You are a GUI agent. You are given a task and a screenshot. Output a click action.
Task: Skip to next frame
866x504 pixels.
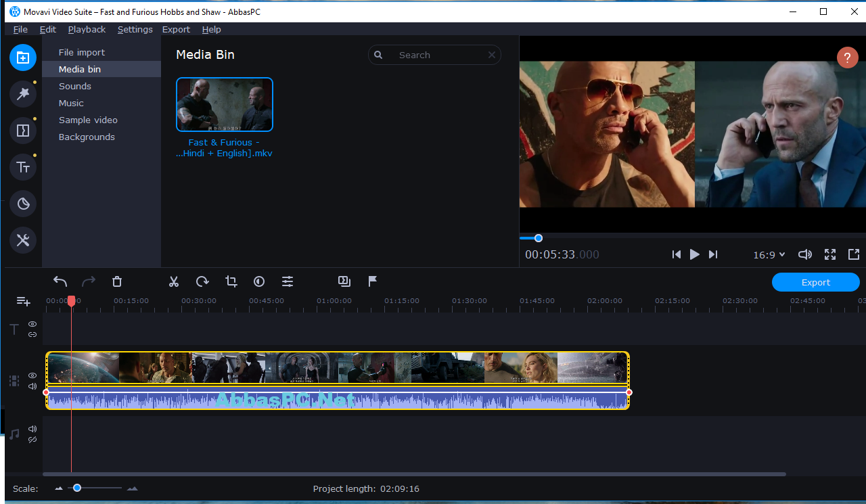coord(712,254)
